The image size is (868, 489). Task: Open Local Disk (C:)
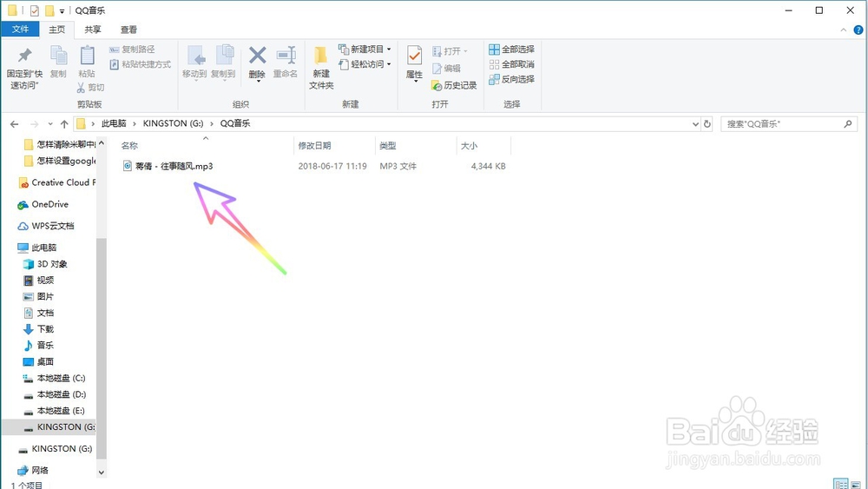point(55,378)
